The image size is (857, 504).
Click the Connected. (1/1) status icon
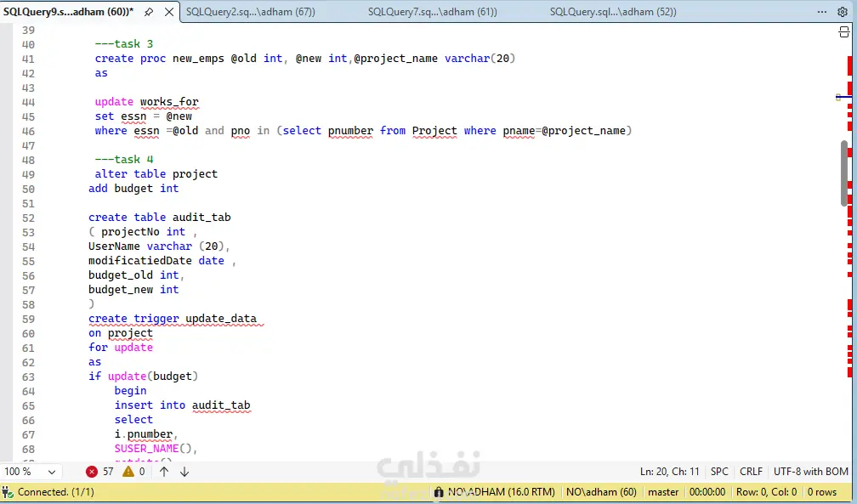tap(8, 492)
